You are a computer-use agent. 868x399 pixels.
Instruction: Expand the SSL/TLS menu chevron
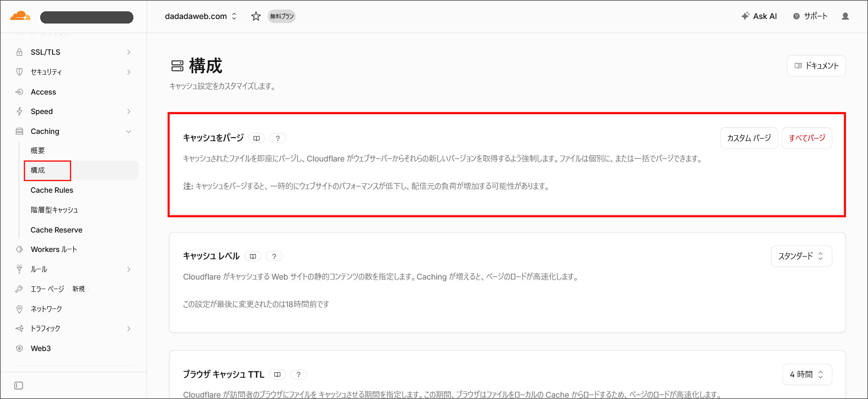coord(129,52)
